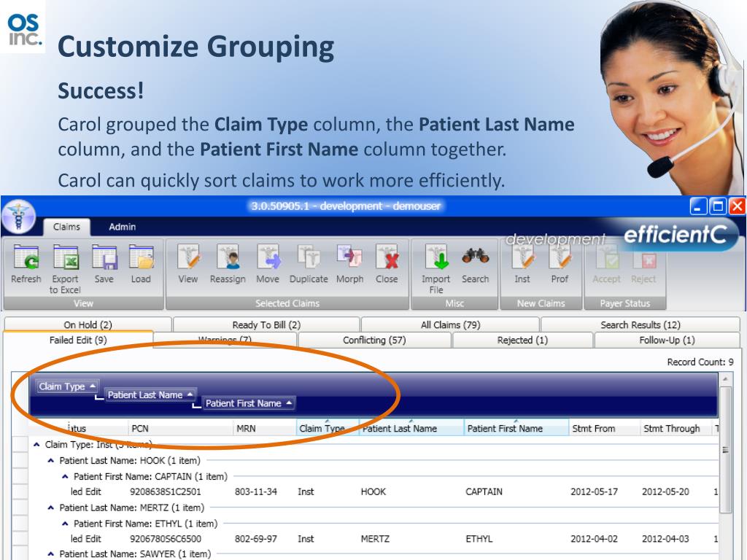The image size is (747, 560).
Task: Select the Conflicting (57) tab
Action: coord(374,340)
